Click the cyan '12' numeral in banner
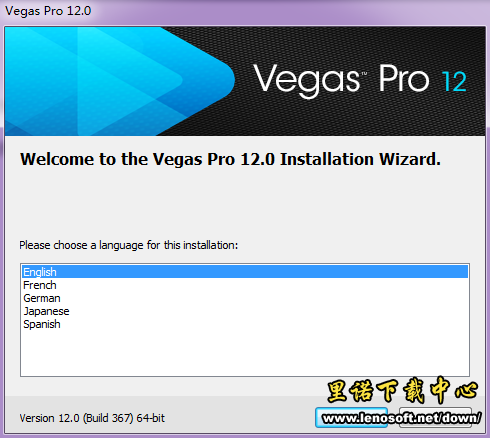This screenshot has width=490, height=438. pyautogui.click(x=454, y=81)
